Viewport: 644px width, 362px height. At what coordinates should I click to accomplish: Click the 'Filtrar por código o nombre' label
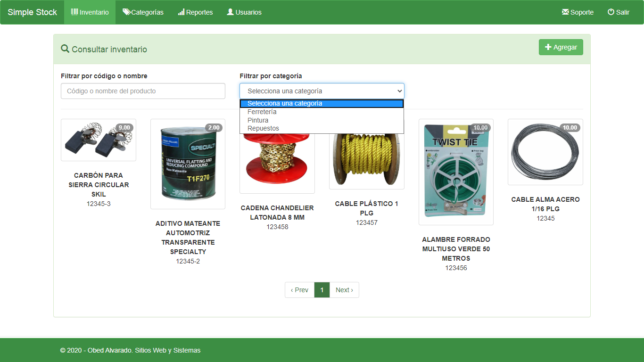point(104,76)
